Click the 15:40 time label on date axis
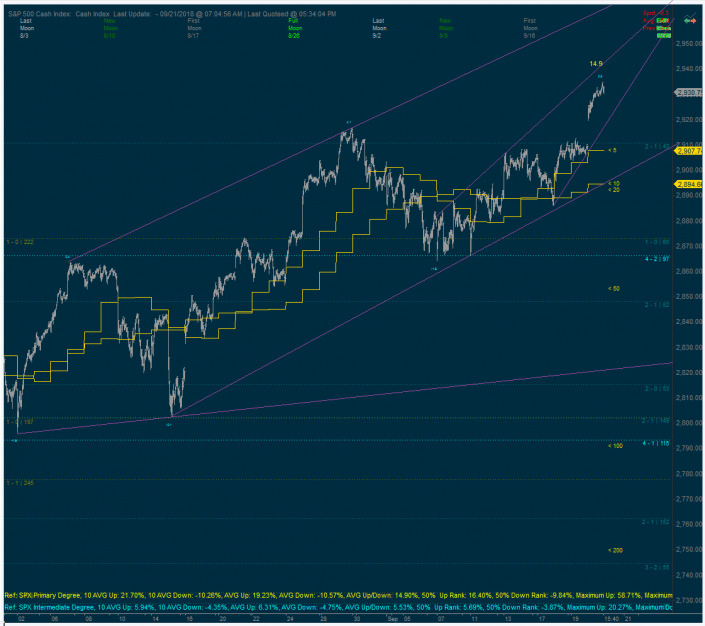This screenshot has height=626, width=705. click(x=611, y=619)
